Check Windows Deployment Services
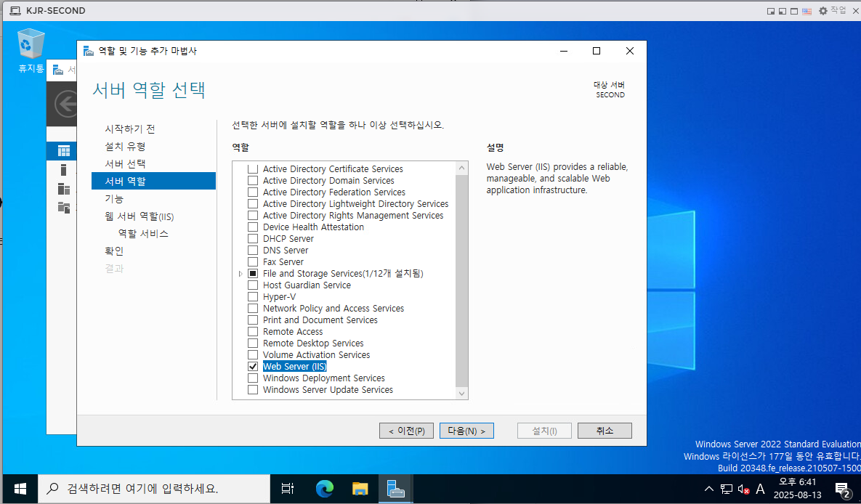This screenshot has width=861, height=504. 253,378
